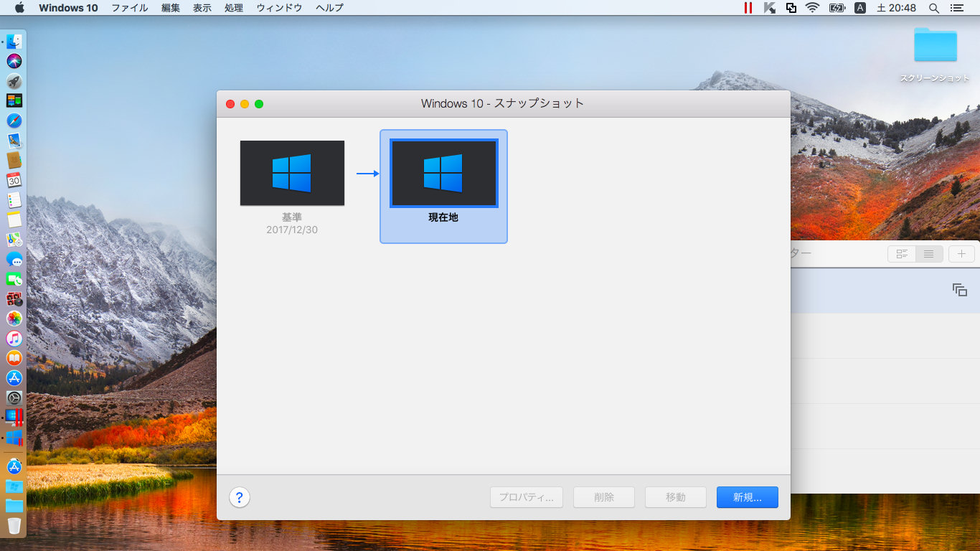
Task: Open Mission Control in the Dock
Action: [x=14, y=100]
